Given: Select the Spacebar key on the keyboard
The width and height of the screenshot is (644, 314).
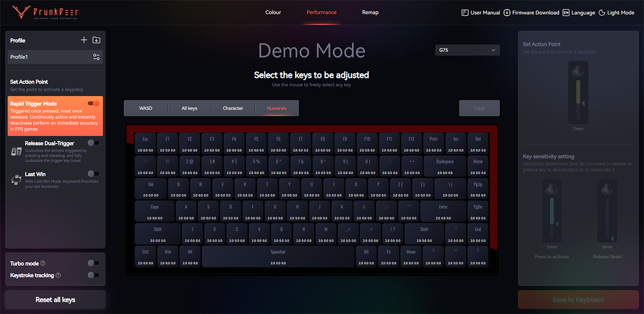Looking at the screenshot, I should [x=278, y=256].
